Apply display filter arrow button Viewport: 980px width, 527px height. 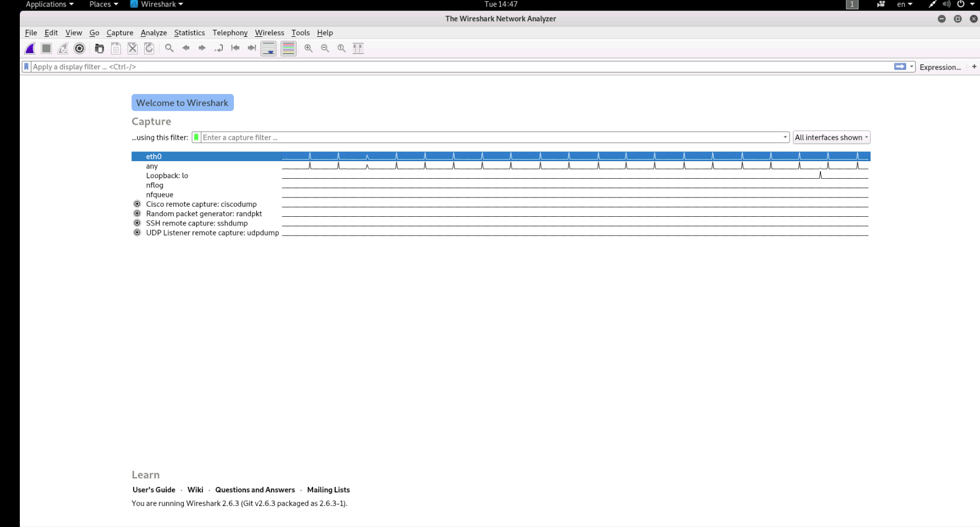900,67
